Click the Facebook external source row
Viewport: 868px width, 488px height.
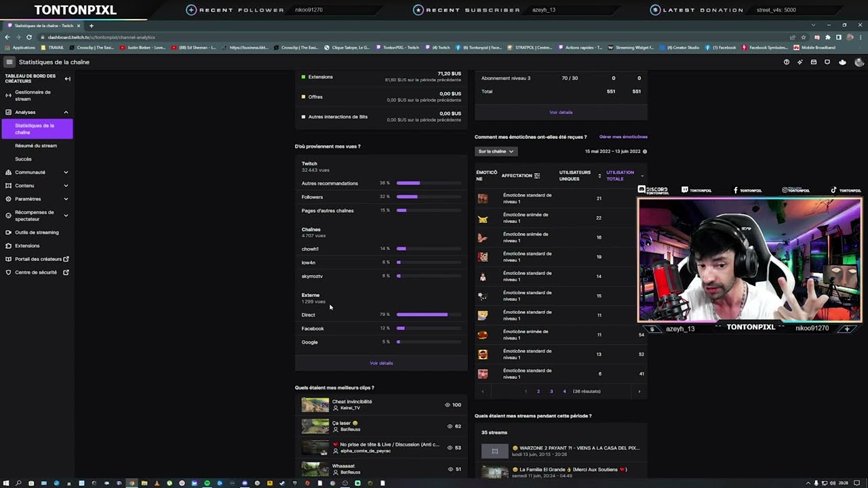coord(381,329)
